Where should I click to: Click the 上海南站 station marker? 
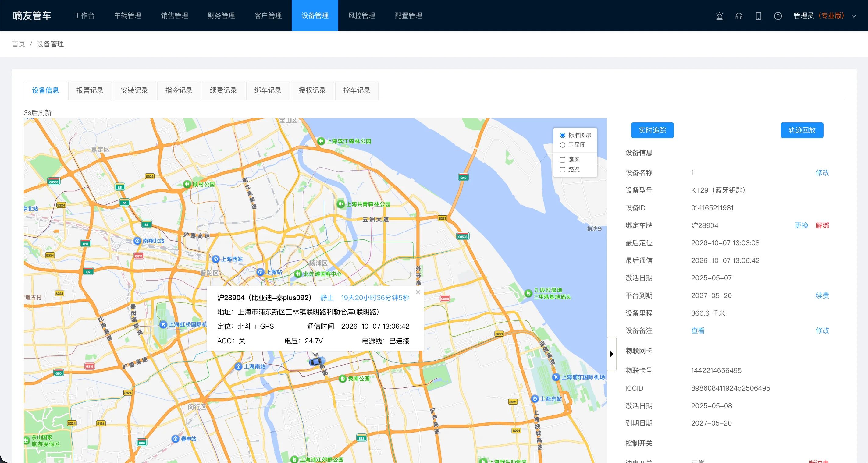click(x=238, y=366)
